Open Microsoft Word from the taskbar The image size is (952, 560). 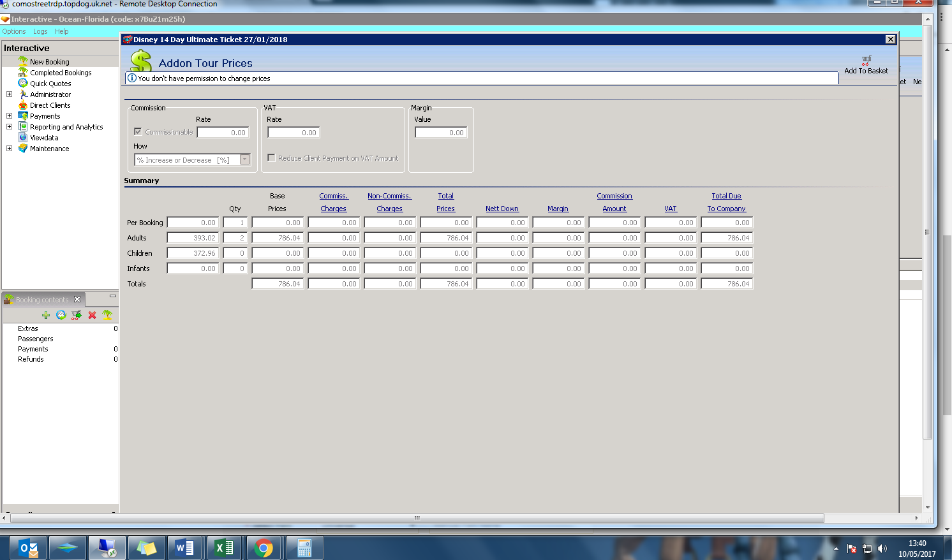coord(185,548)
